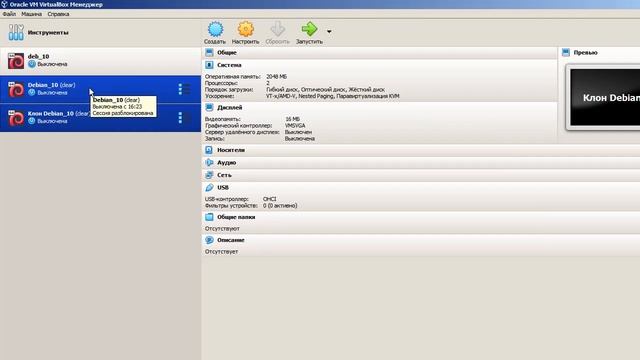Click the Ускорение VT-x/AMD-V value text

333,96
